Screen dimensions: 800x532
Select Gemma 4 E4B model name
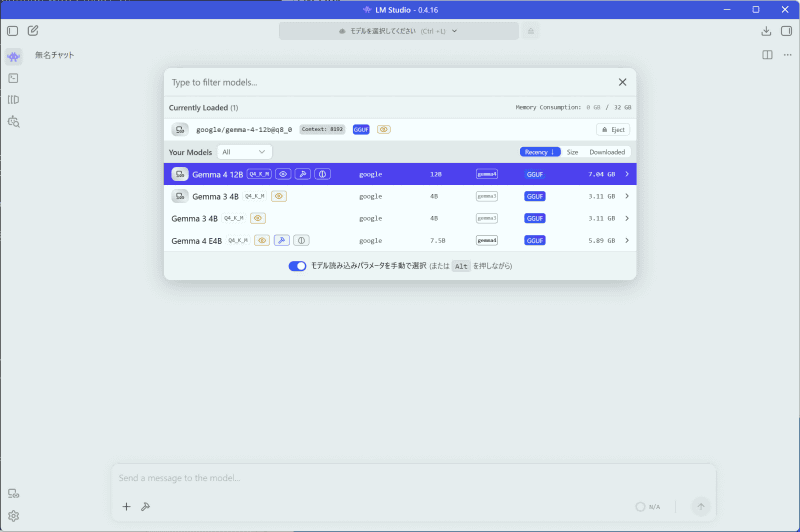coord(196,241)
